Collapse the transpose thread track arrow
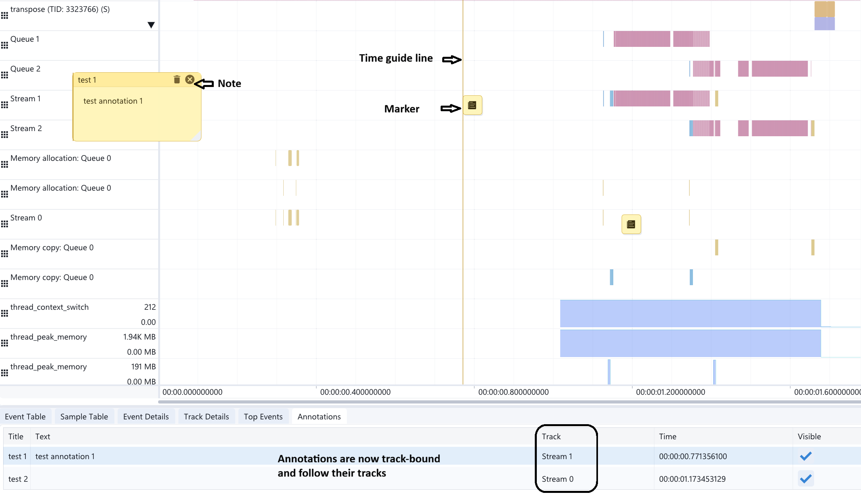 pyautogui.click(x=151, y=25)
